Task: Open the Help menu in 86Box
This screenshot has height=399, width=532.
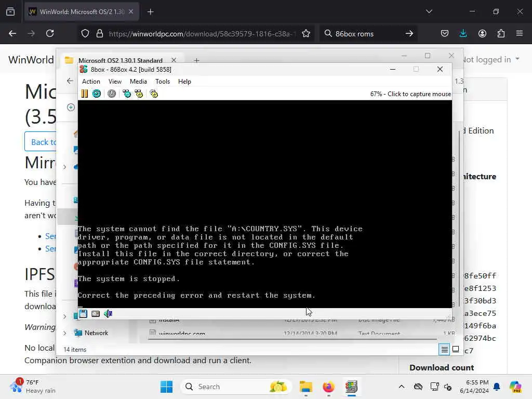Action: click(x=184, y=82)
